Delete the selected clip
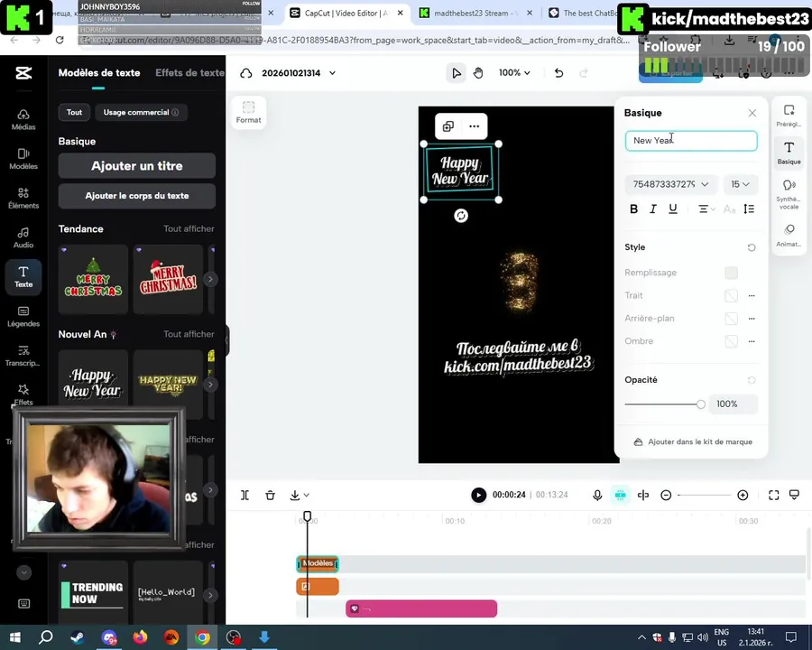Viewport: 812px width, 650px height. tap(271, 495)
